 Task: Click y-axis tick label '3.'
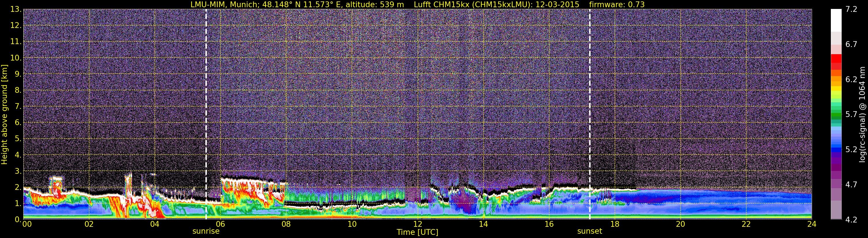(18, 171)
